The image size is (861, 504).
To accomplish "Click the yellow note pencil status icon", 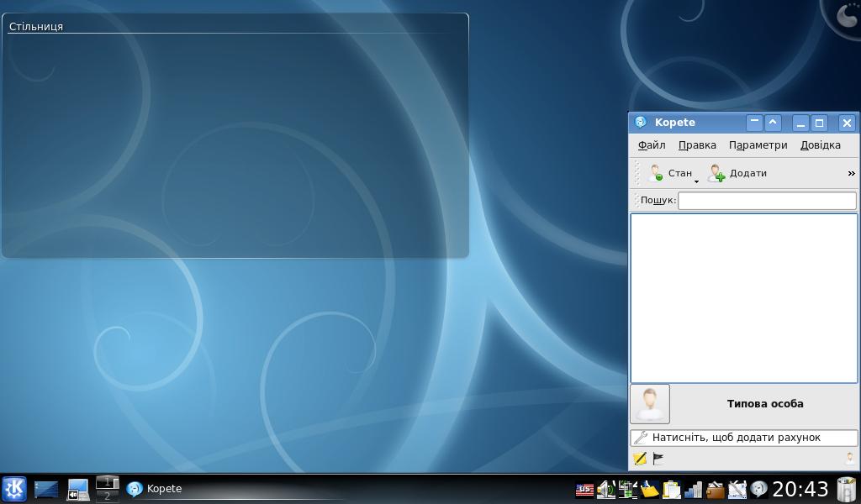I will [640, 459].
